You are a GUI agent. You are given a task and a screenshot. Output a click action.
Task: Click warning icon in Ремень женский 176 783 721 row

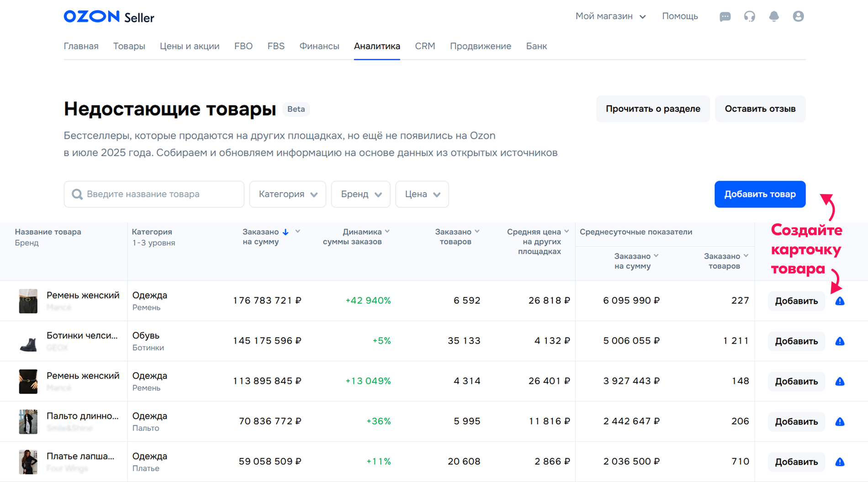[x=840, y=301]
